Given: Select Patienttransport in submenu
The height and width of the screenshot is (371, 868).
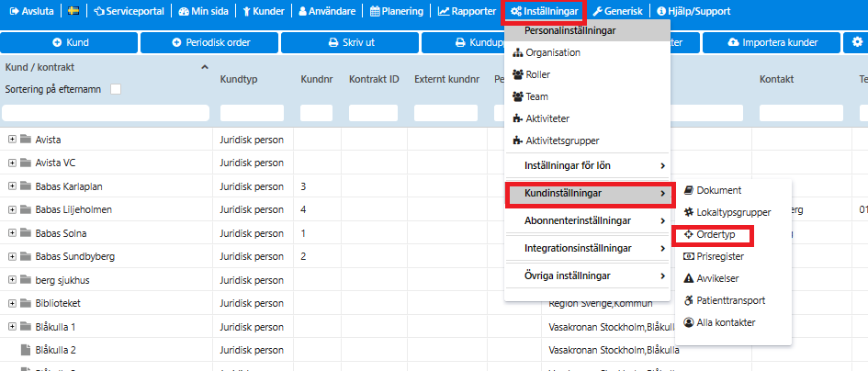Looking at the screenshot, I should [x=726, y=300].
